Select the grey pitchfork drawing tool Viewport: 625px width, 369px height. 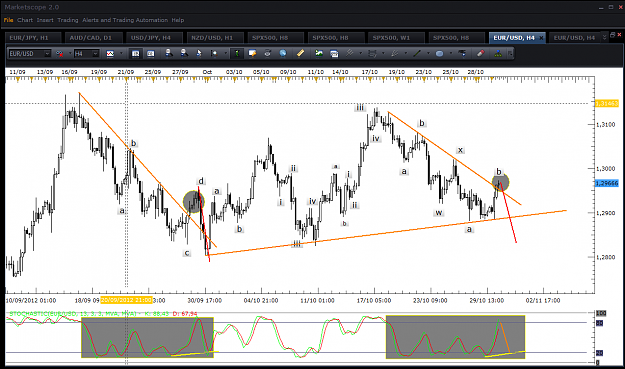pos(350,53)
